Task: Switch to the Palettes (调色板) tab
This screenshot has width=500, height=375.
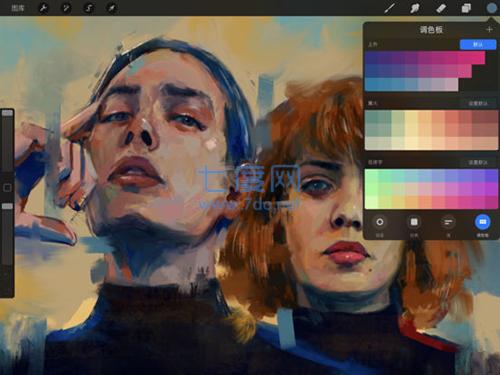Action: coord(483,226)
